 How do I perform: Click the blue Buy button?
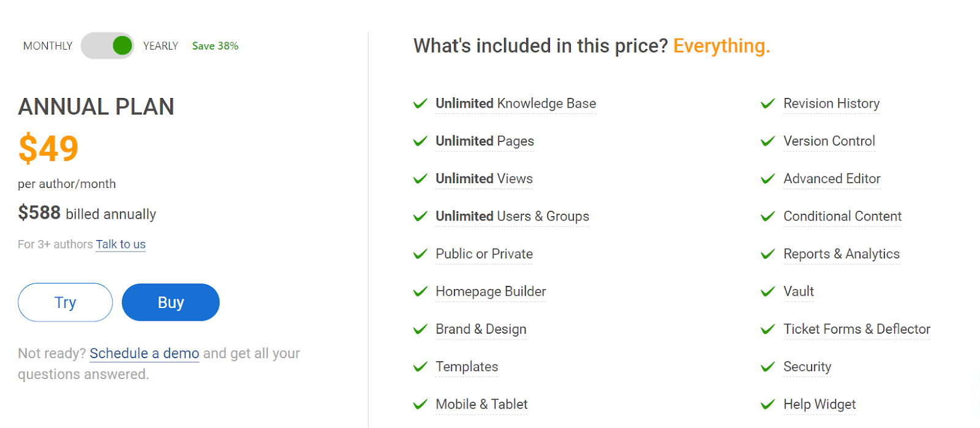click(x=170, y=302)
